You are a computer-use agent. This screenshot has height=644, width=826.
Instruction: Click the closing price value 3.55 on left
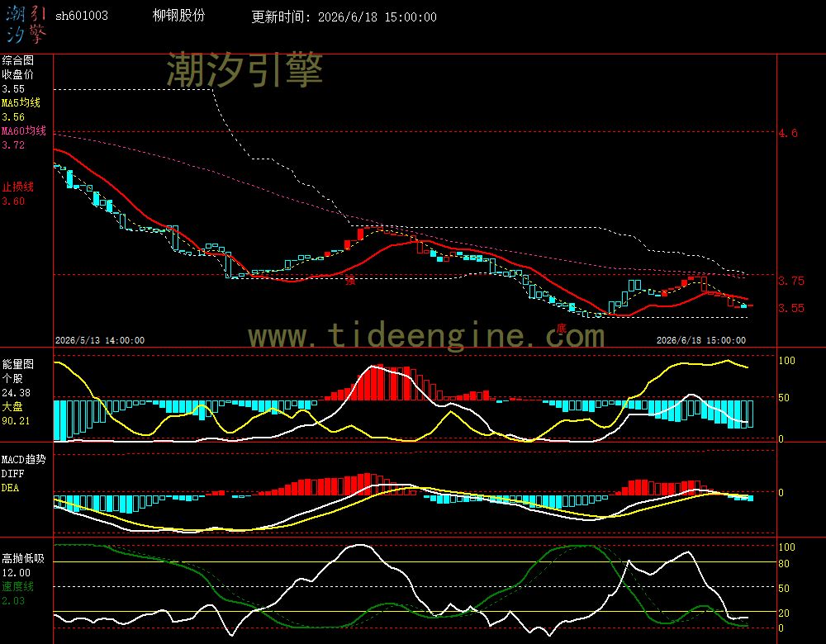click(13, 89)
